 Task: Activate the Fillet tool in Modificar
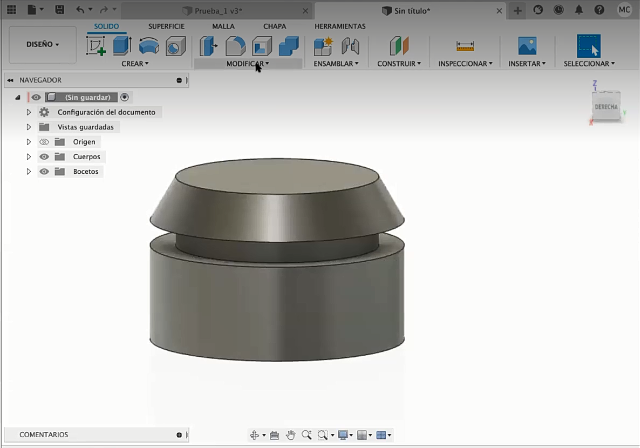tap(236, 46)
